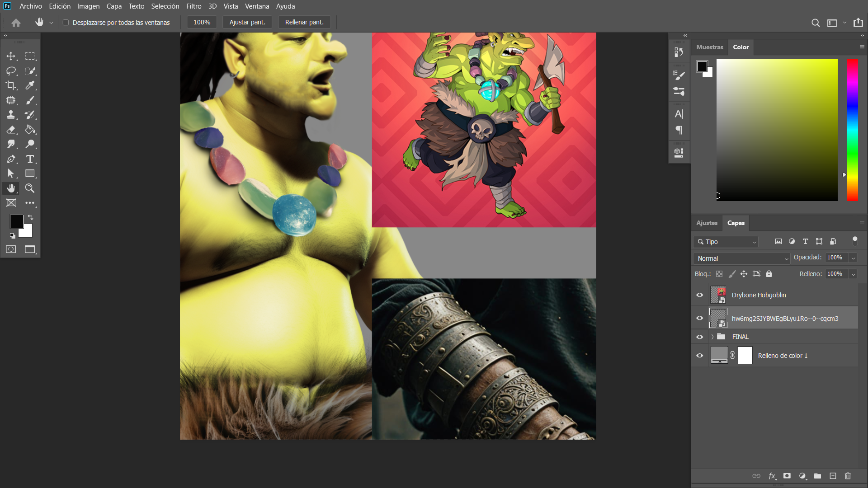Open the Selección menu

pos(165,6)
